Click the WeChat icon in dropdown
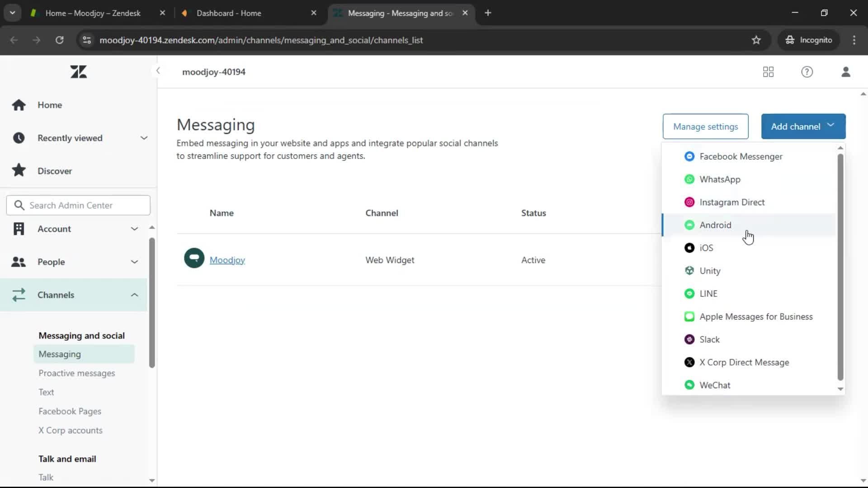This screenshot has height=488, width=868. pyautogui.click(x=689, y=385)
